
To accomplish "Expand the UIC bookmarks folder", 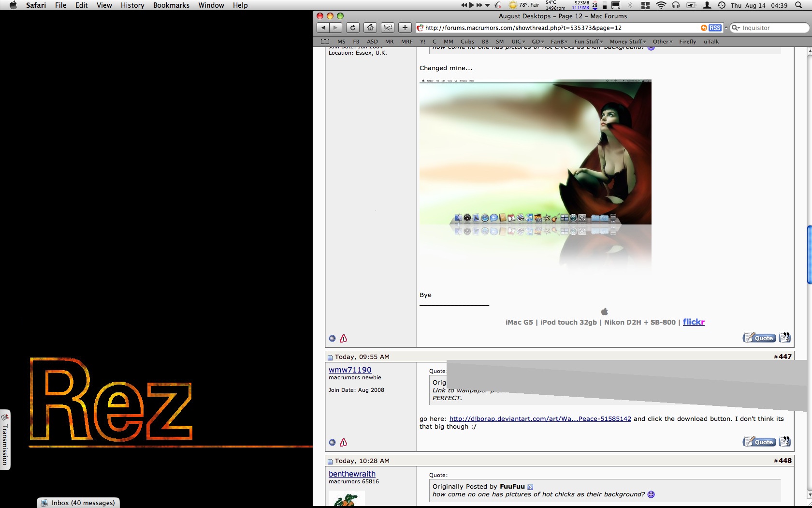I will click(x=518, y=42).
